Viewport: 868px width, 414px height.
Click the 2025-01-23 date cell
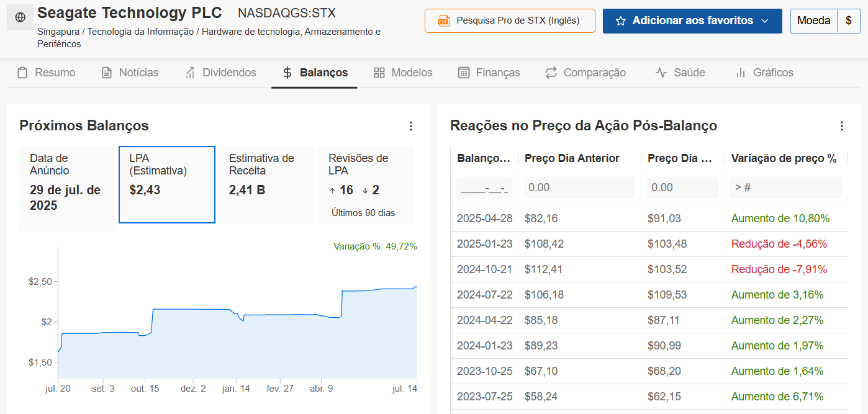pyautogui.click(x=485, y=244)
